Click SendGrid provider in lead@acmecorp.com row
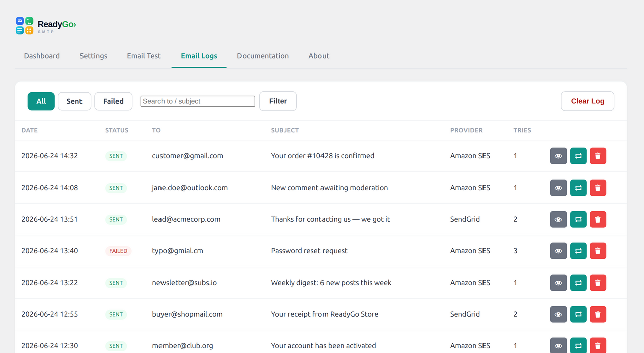Image resolution: width=644 pixels, height=353 pixels. pyautogui.click(x=465, y=219)
